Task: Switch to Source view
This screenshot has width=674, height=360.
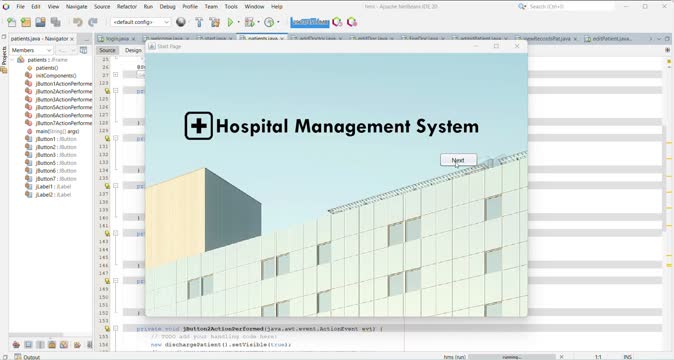Action: (x=107, y=50)
